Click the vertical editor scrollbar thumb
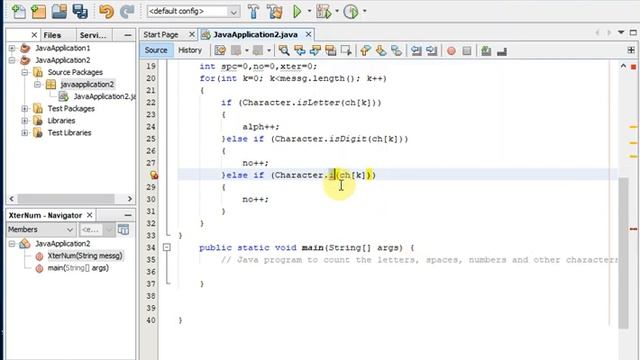Viewport: 640px width, 360px height. click(x=623, y=253)
